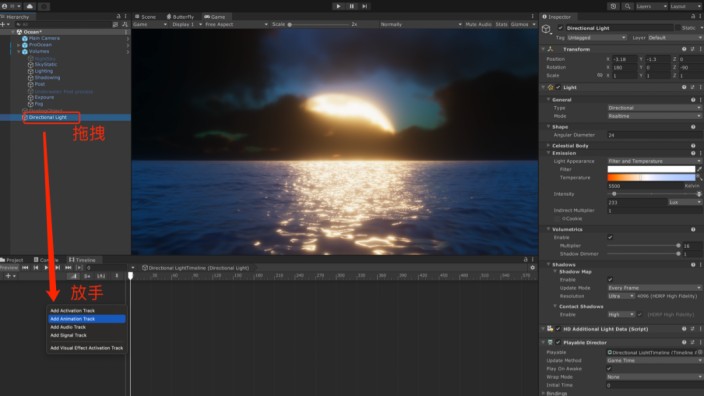
Task: Click Timeline play range button
Action: (79, 268)
